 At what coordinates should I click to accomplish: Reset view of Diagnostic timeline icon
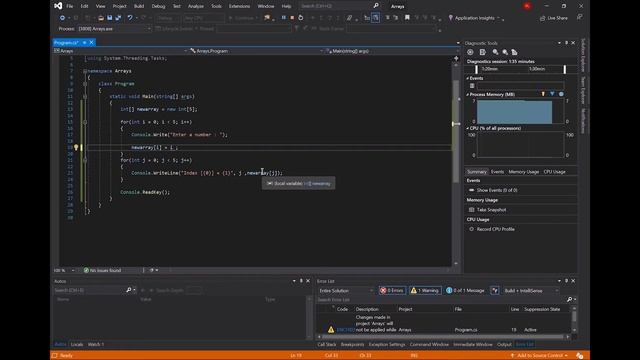tap(514, 52)
